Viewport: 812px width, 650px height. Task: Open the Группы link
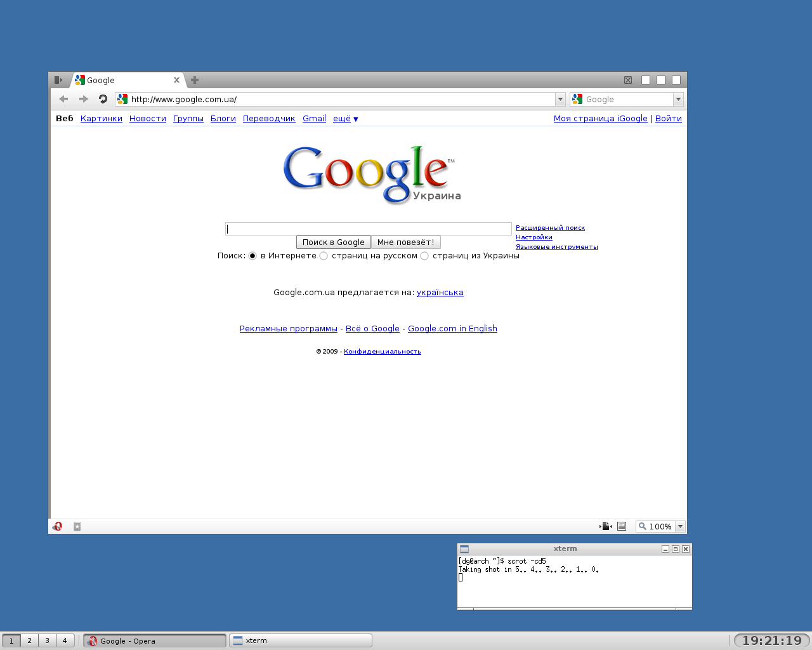[188, 119]
